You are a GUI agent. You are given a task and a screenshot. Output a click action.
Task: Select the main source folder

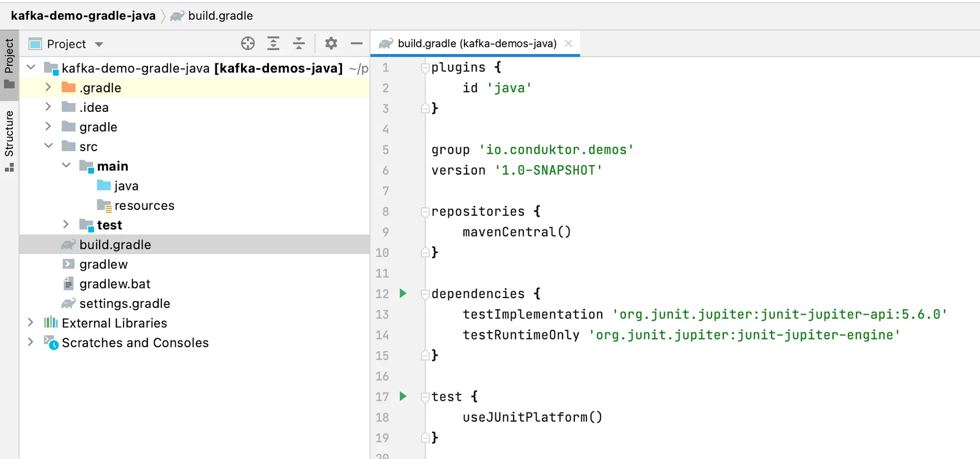click(194, 166)
